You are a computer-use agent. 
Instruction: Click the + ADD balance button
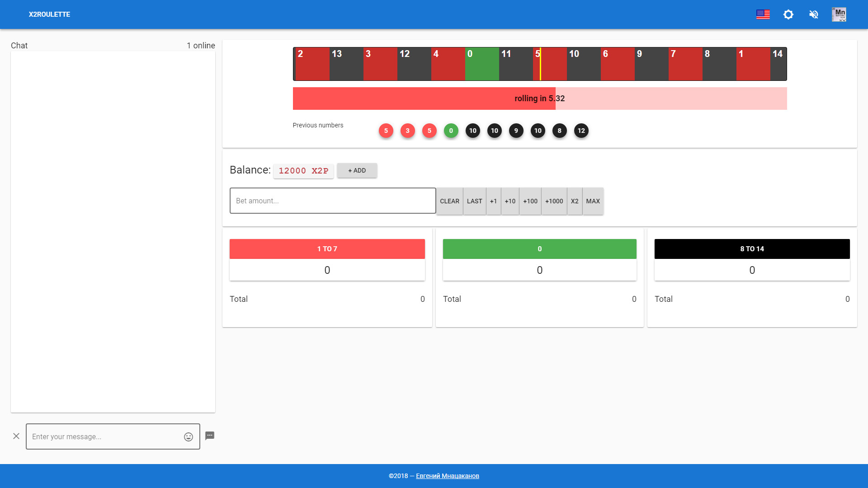coord(357,170)
